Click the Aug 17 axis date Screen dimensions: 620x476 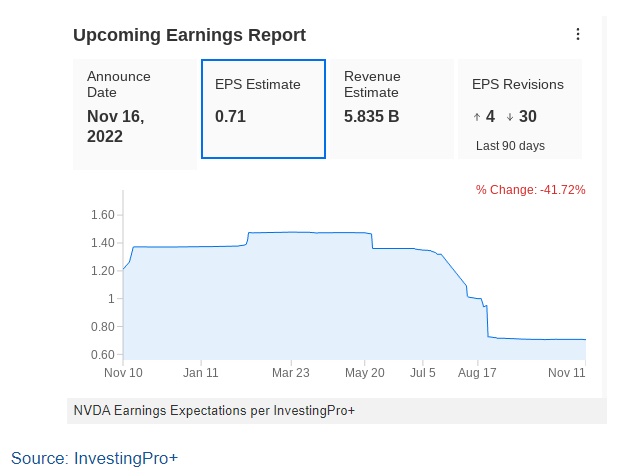click(476, 372)
